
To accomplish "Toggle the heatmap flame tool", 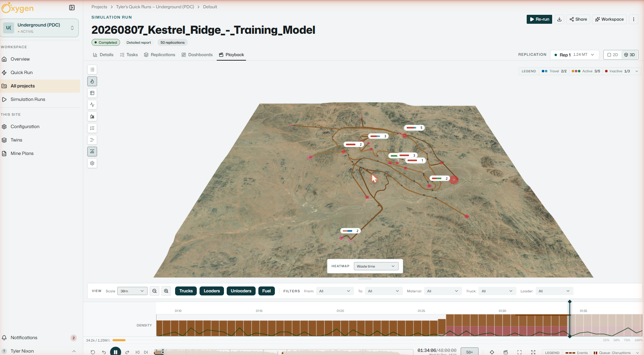I will coord(92,81).
